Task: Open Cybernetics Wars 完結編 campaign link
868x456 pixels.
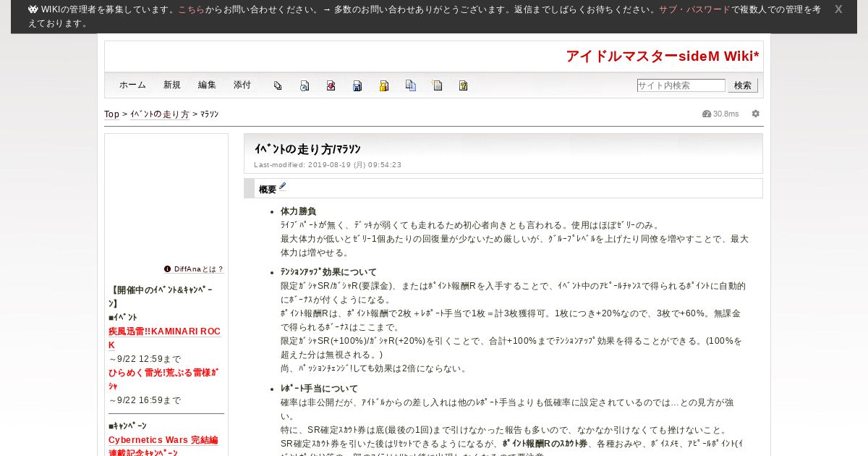Action: coord(163,440)
